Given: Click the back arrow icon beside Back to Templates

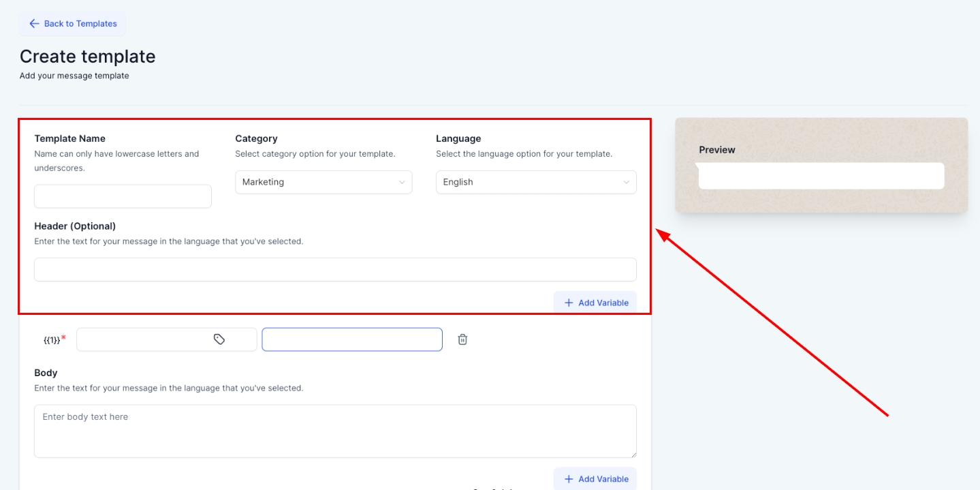Looking at the screenshot, I should point(34,24).
